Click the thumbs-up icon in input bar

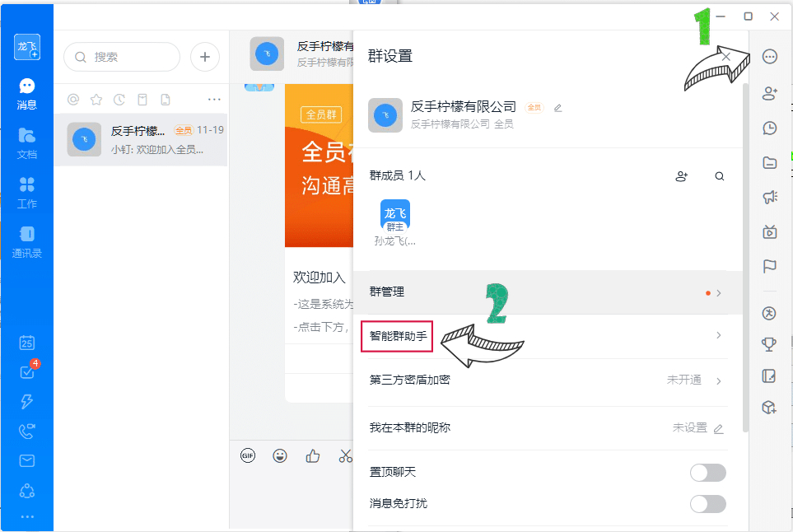tap(313, 455)
